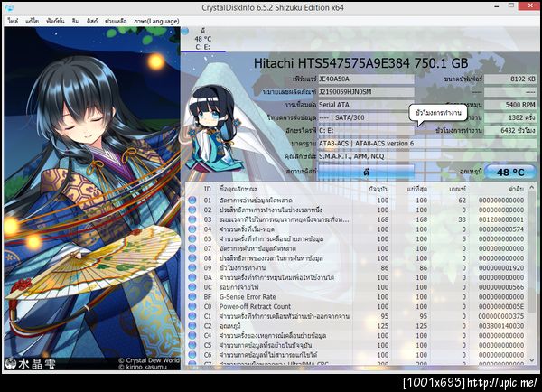Open the ธีม (Theme) menu
The image size is (542, 392).
tap(76, 21)
